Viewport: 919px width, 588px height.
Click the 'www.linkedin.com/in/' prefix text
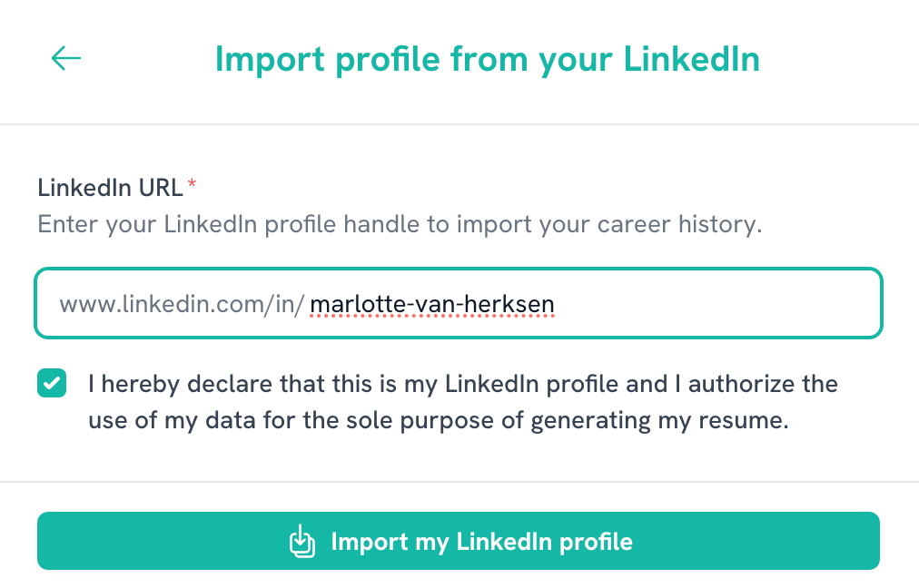(x=182, y=302)
